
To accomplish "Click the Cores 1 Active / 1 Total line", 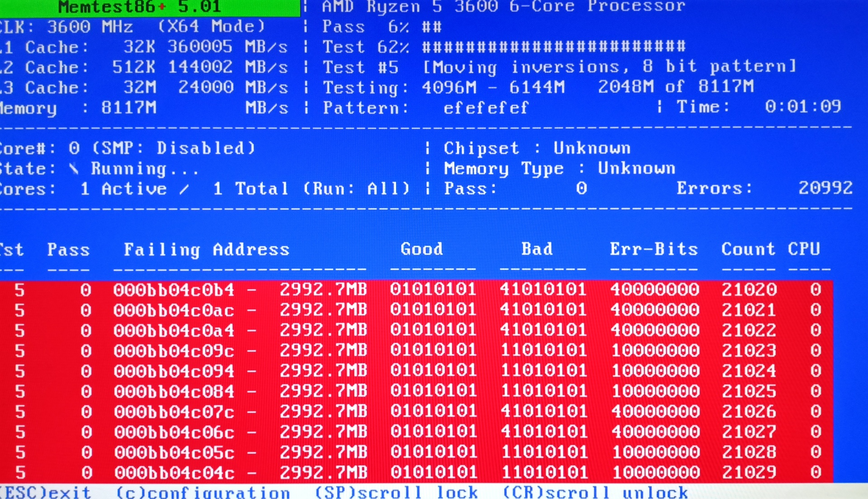I will [x=205, y=189].
